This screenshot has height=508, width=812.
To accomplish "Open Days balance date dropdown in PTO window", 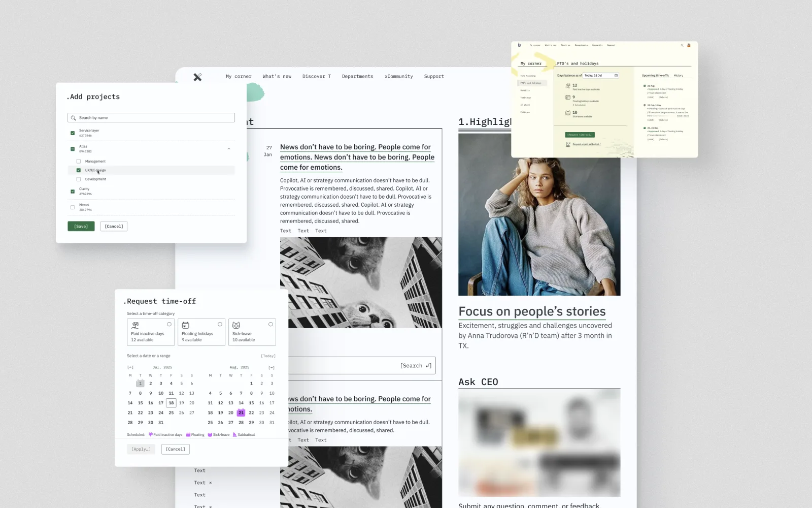I will coord(601,76).
